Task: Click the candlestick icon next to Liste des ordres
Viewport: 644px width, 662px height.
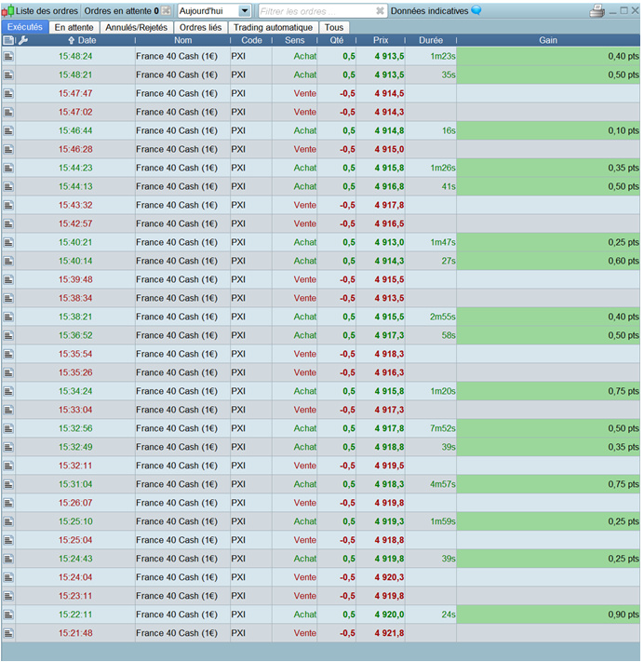Action: (8, 11)
